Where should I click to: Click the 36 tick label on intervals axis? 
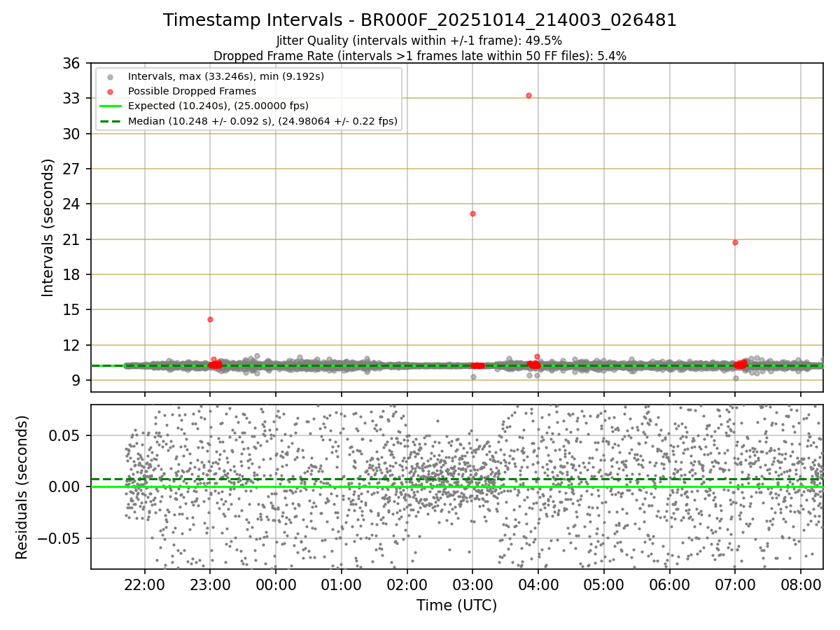71,64
